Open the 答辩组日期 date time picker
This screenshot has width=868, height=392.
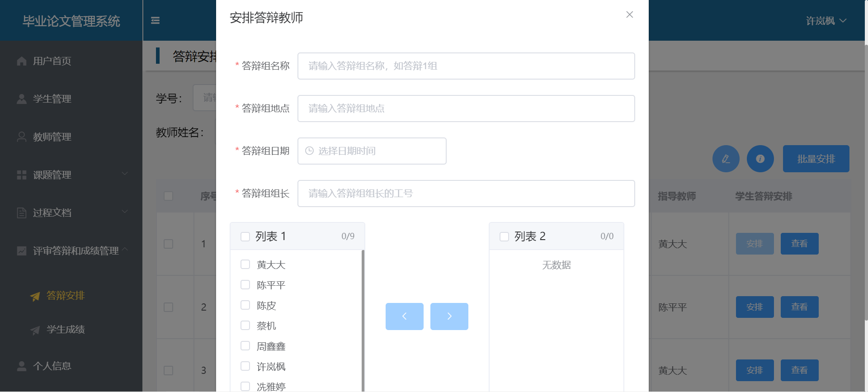(x=372, y=151)
